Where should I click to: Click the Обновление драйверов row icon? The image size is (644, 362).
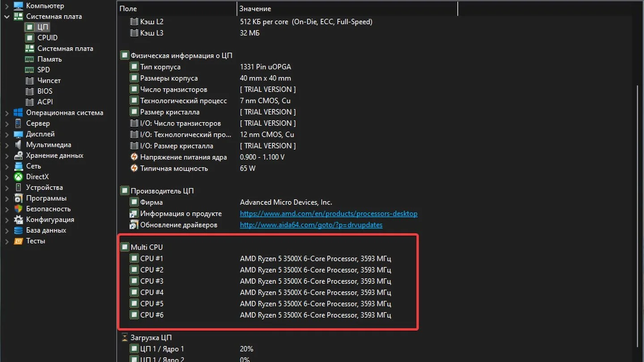134,225
